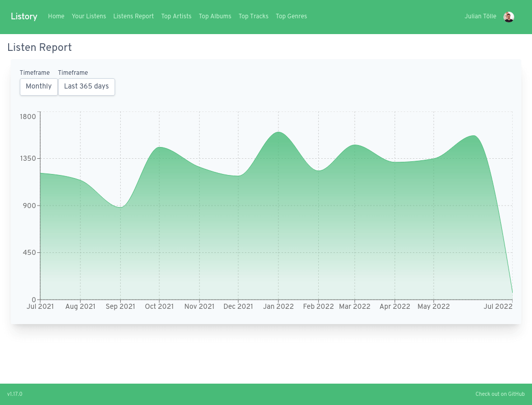The width and height of the screenshot is (532, 405).
Task: Click the Listory logo
Action: (24, 16)
